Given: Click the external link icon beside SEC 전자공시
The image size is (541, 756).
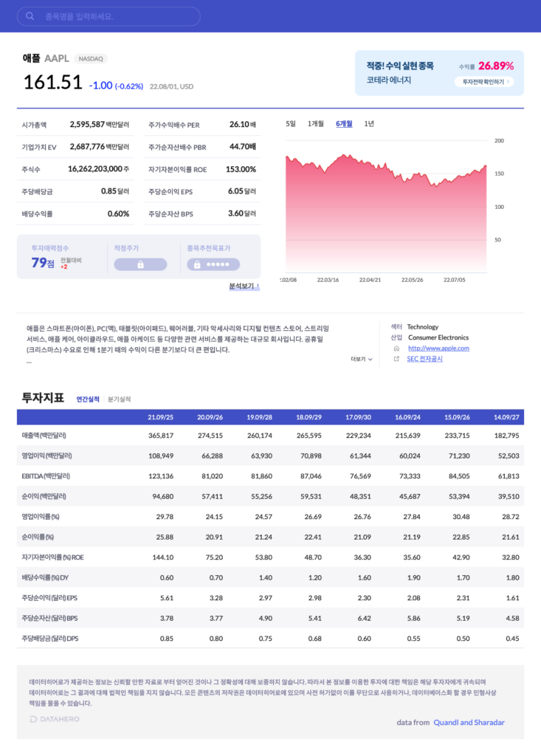Looking at the screenshot, I should click(x=396, y=360).
